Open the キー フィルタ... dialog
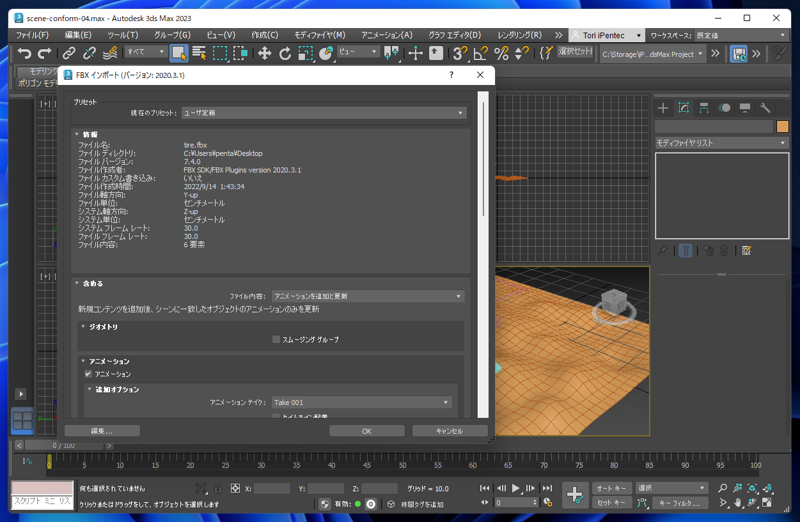This screenshot has width=800, height=522. click(679, 503)
